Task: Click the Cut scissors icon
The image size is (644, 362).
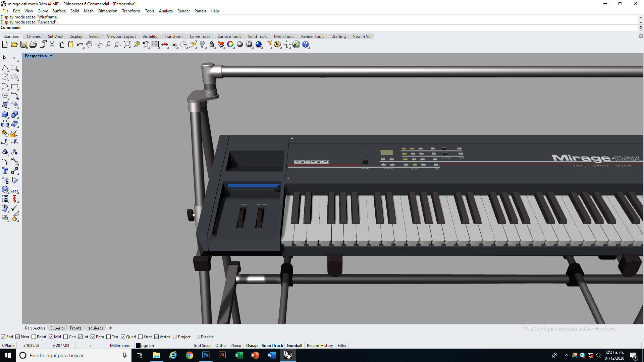Action: click(52, 44)
